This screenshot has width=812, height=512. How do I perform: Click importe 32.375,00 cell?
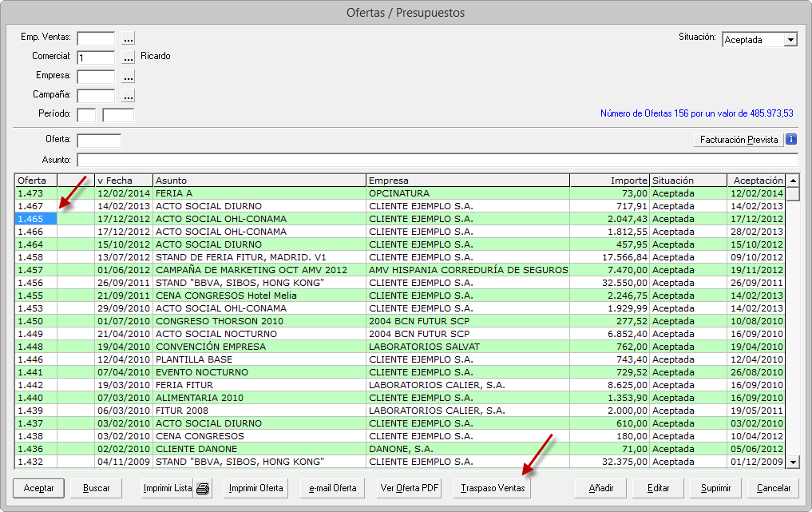pos(609,462)
